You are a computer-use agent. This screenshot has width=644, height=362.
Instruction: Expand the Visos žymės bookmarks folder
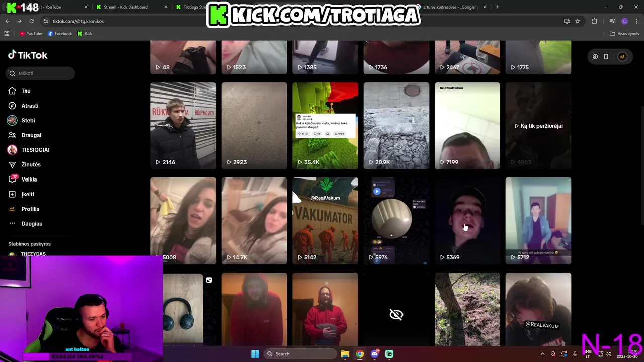pos(624,34)
